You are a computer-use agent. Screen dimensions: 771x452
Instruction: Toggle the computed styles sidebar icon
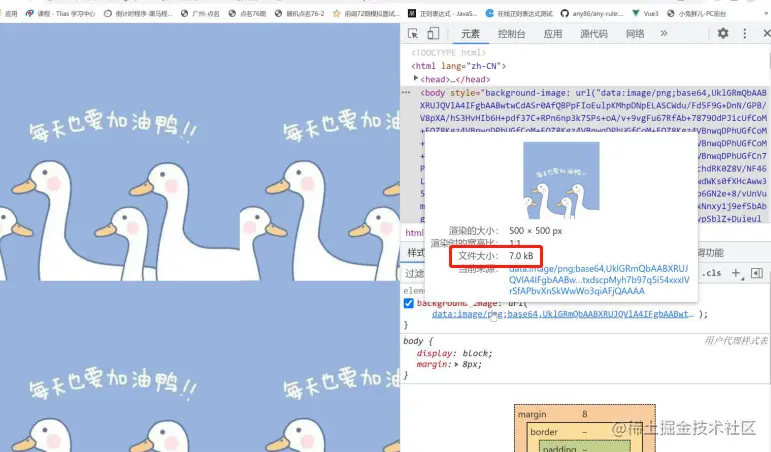[757, 273]
